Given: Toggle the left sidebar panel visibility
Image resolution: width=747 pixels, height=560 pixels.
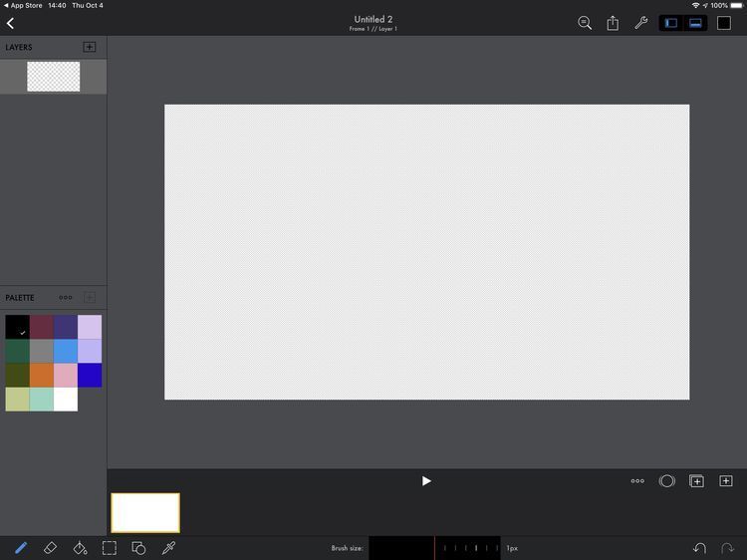Looking at the screenshot, I should (671, 23).
